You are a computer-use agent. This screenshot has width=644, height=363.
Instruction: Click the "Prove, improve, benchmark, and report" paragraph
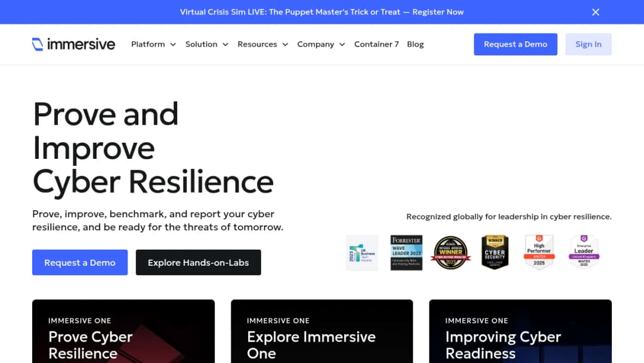[x=157, y=220]
